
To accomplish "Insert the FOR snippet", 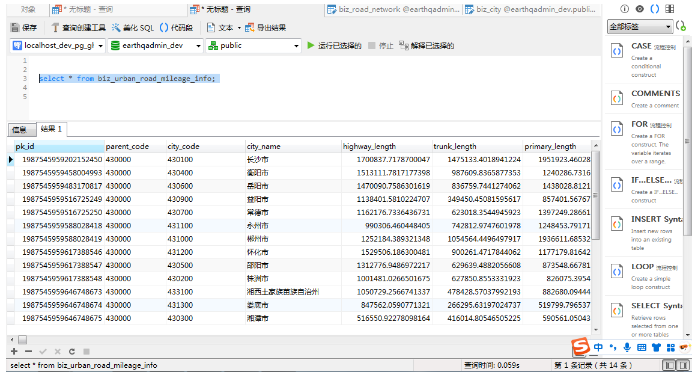I will click(x=644, y=142).
